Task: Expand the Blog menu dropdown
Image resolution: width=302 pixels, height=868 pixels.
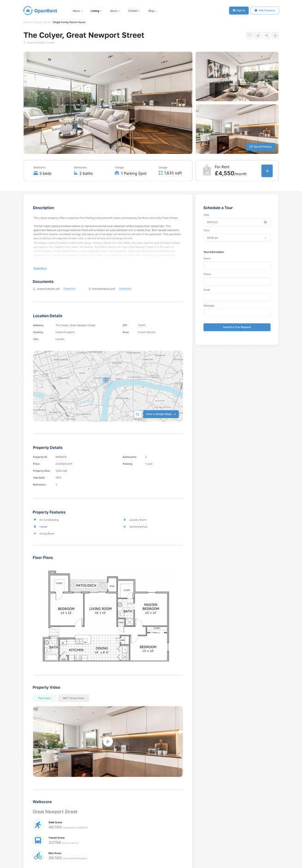Action: click(x=152, y=11)
